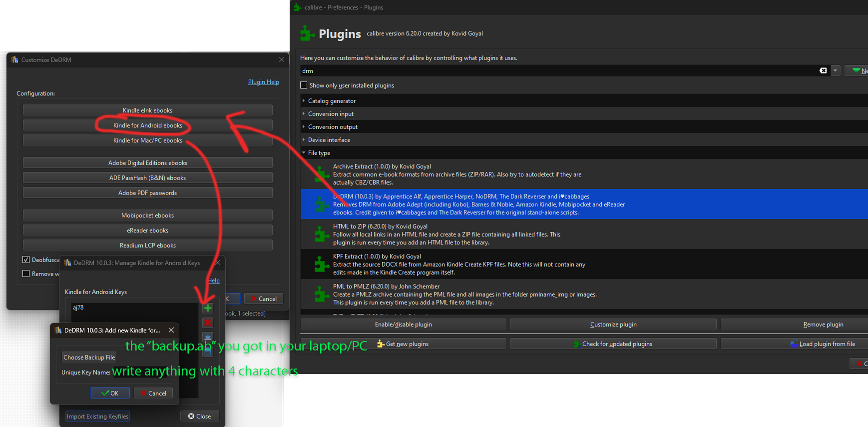
Task: Cancel the Add new Kindle key dialog
Action: pyautogui.click(x=153, y=393)
